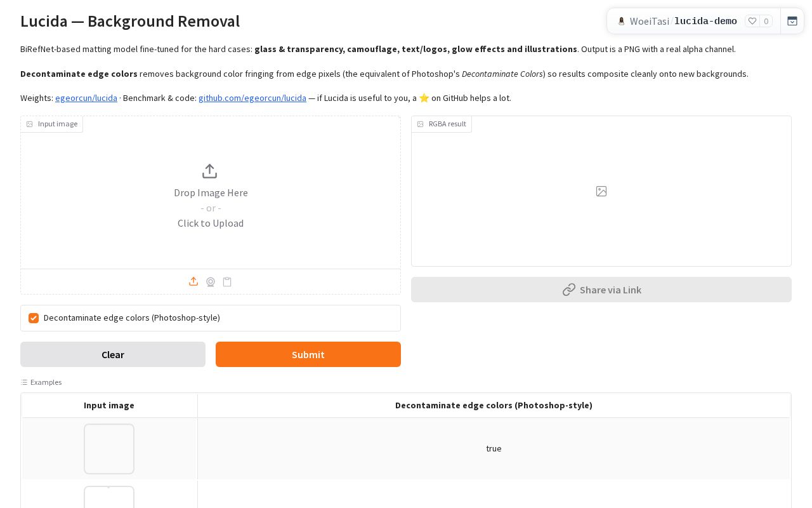Open the space menu icon at top right
812x508 pixels.
click(792, 21)
